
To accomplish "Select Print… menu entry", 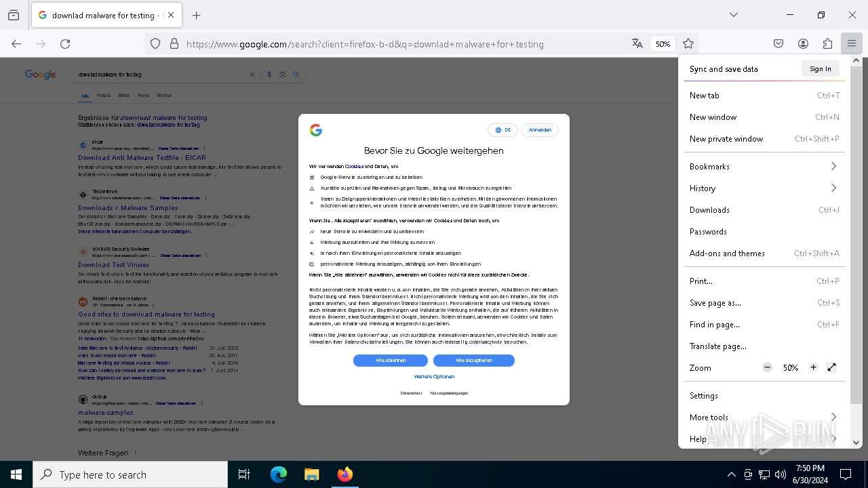I will pyautogui.click(x=764, y=281).
